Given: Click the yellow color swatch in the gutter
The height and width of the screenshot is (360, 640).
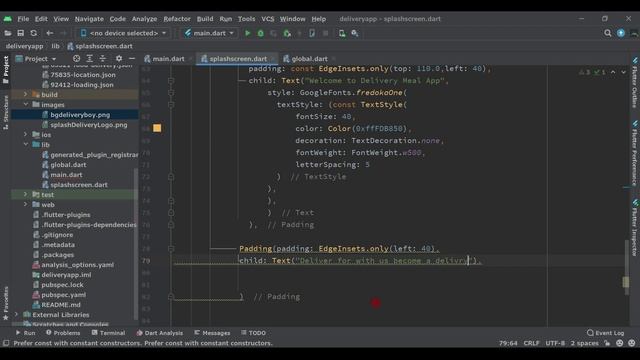Looking at the screenshot, I should [x=157, y=128].
